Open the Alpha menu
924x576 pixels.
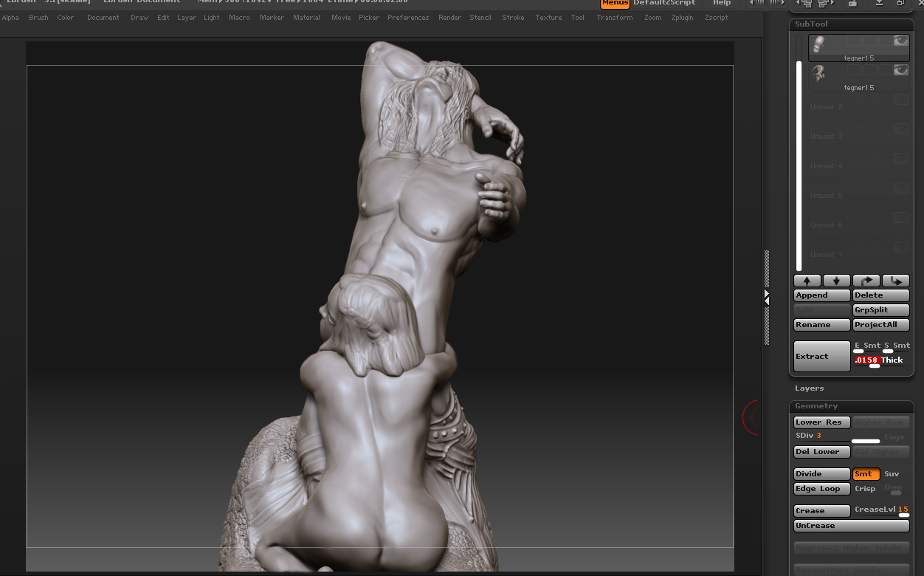[x=10, y=18]
